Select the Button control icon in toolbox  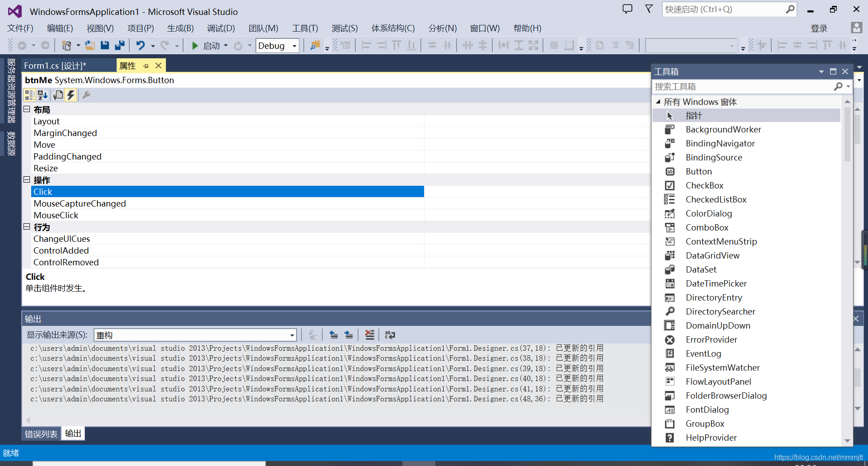tap(670, 171)
